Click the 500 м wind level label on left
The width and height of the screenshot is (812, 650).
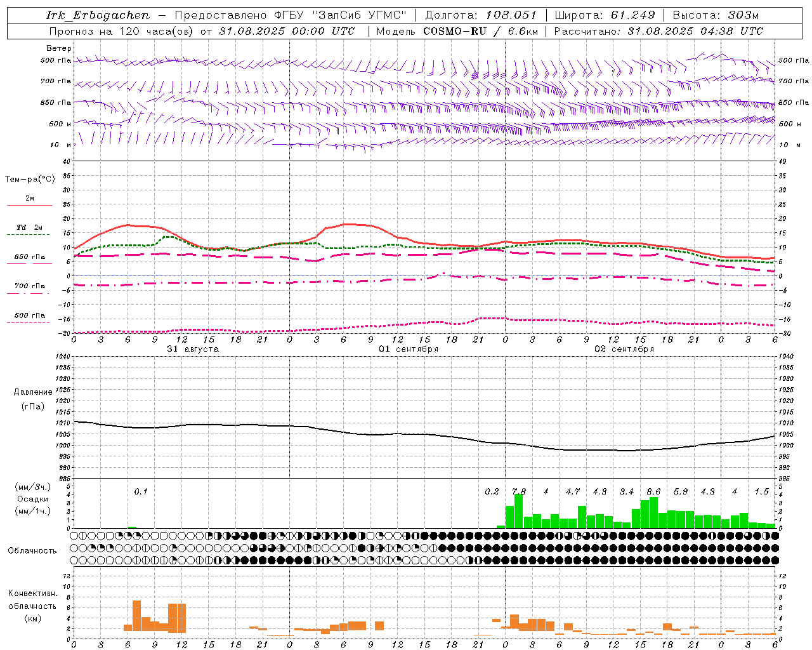60,124
